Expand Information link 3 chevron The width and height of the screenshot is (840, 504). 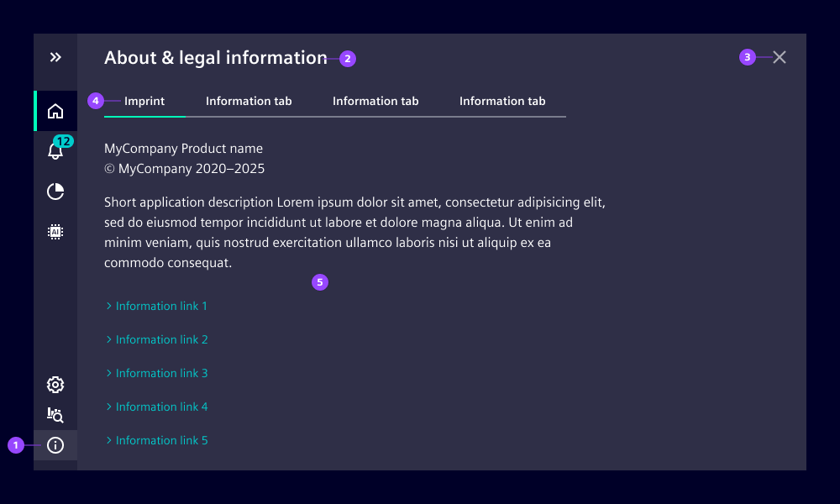click(108, 373)
